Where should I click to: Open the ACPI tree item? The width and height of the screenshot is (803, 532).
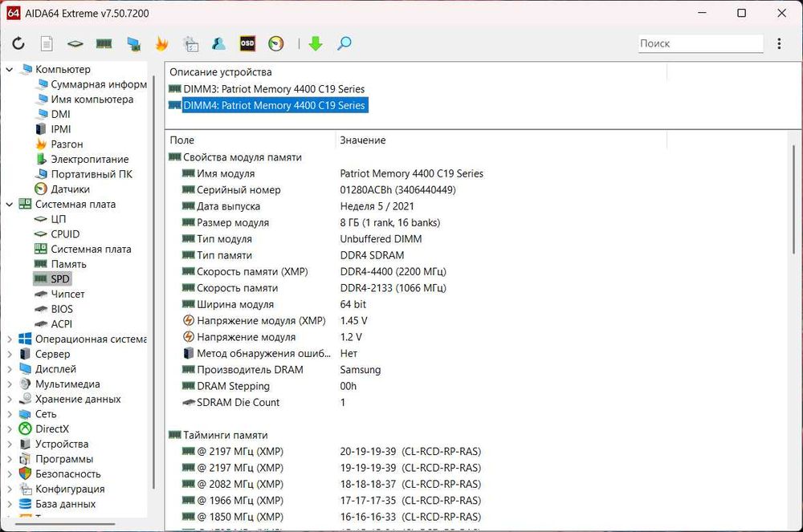[x=54, y=324]
